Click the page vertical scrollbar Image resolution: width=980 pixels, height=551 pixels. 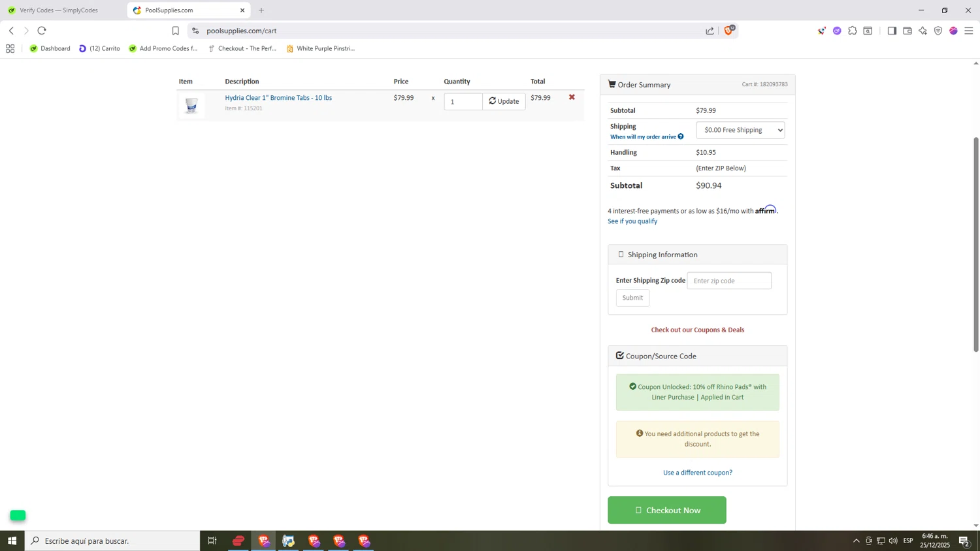(x=976, y=245)
